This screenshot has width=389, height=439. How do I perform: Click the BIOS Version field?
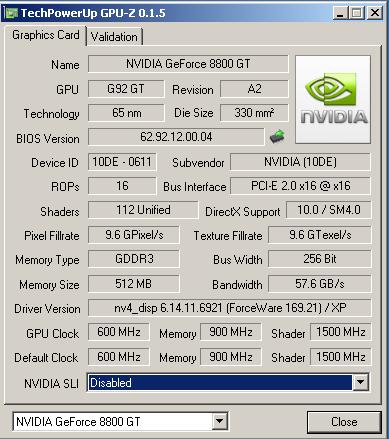176,137
